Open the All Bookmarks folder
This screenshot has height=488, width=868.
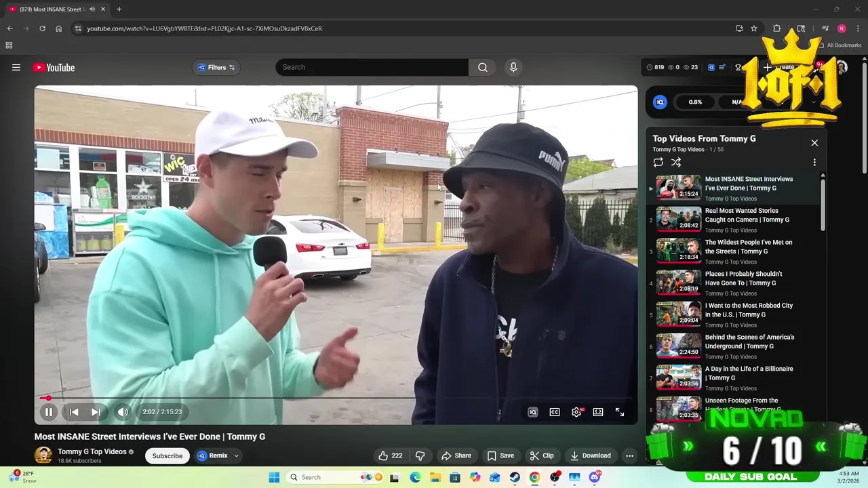(840, 45)
